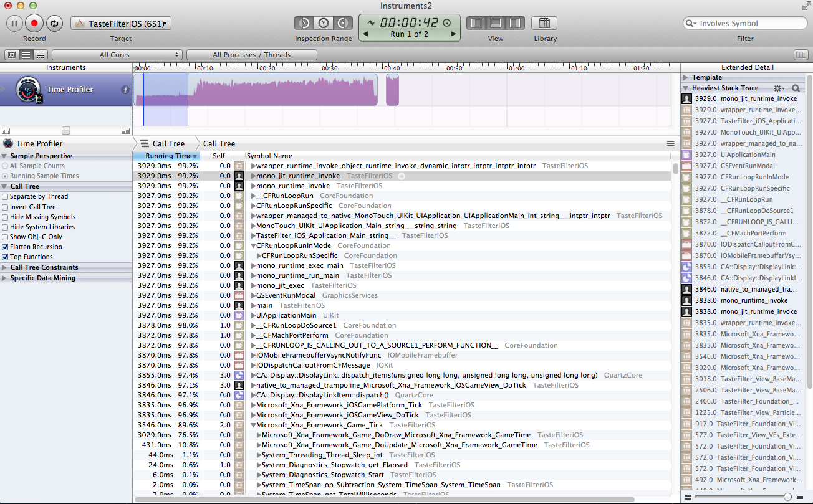Click the Heaviest Stack Trace gear icon

(779, 88)
